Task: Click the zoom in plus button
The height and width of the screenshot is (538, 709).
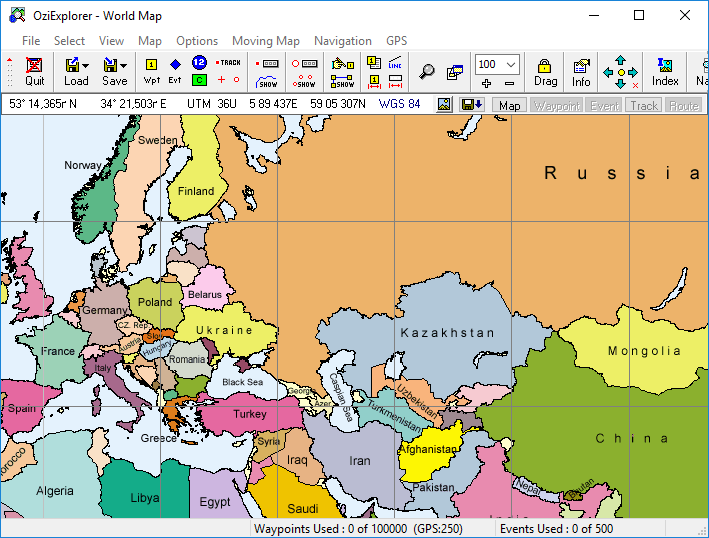Action: (x=487, y=84)
